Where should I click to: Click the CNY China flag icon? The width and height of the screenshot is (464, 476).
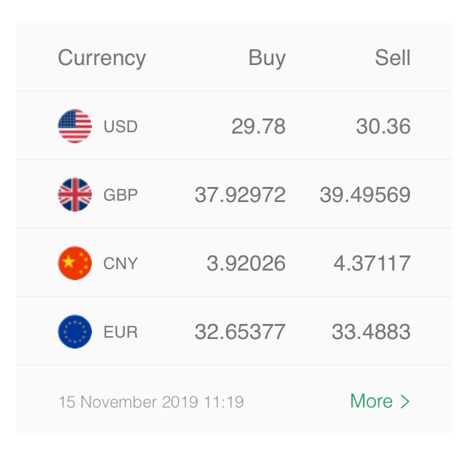pos(75,263)
